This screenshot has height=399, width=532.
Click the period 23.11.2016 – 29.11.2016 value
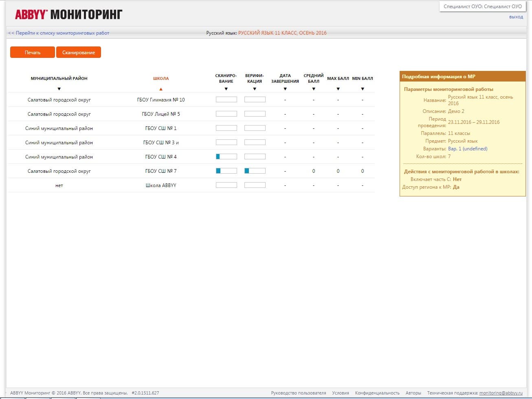point(474,122)
